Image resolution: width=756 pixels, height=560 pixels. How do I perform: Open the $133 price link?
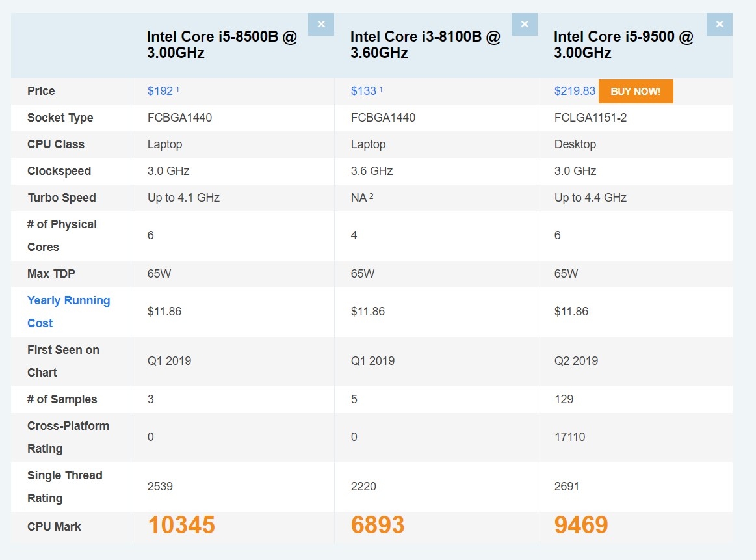click(x=363, y=91)
